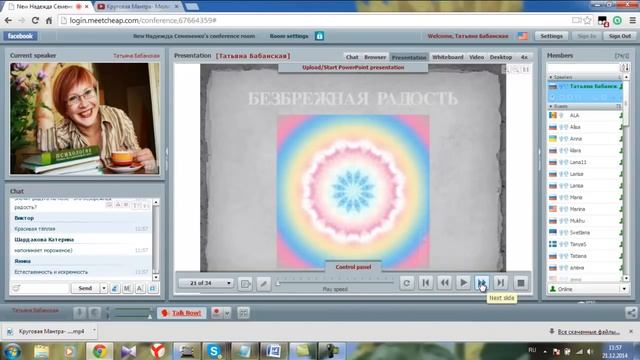The image size is (640, 360).
Task: Click the Next slide playback button
Action: click(x=482, y=282)
